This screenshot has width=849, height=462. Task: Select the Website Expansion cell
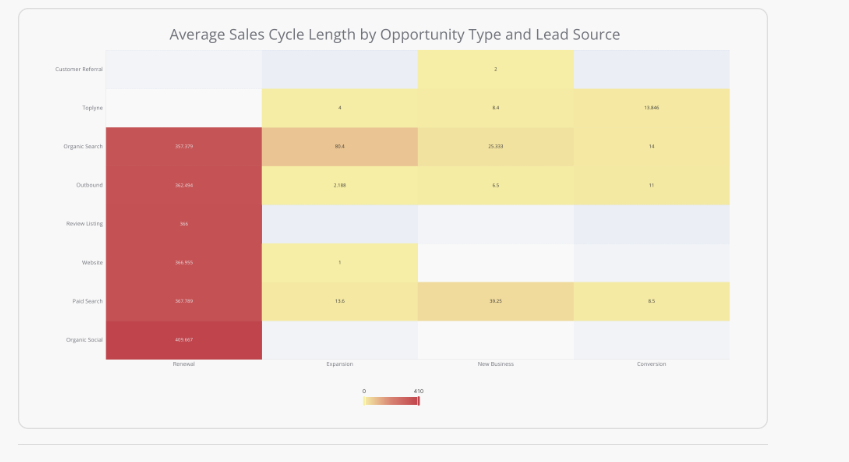click(339, 263)
